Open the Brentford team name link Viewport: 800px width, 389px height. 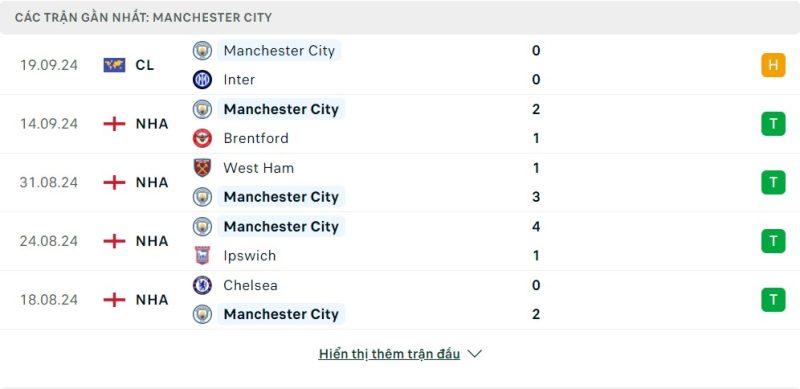coord(256,138)
